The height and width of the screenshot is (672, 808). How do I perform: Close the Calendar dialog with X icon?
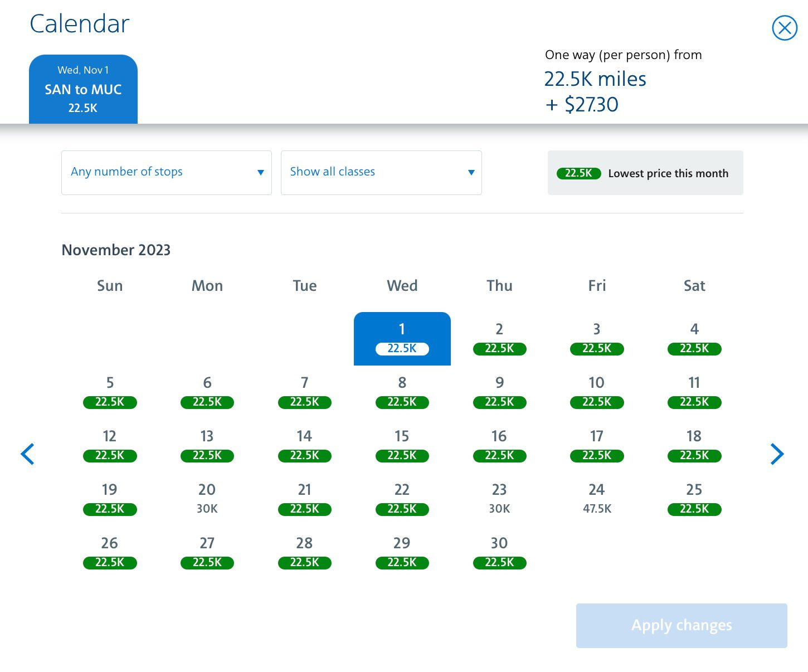pos(785,28)
